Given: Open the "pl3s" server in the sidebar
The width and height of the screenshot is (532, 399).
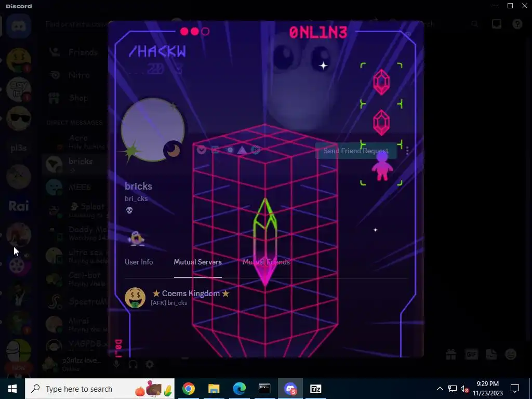Looking at the screenshot, I should click(x=19, y=148).
